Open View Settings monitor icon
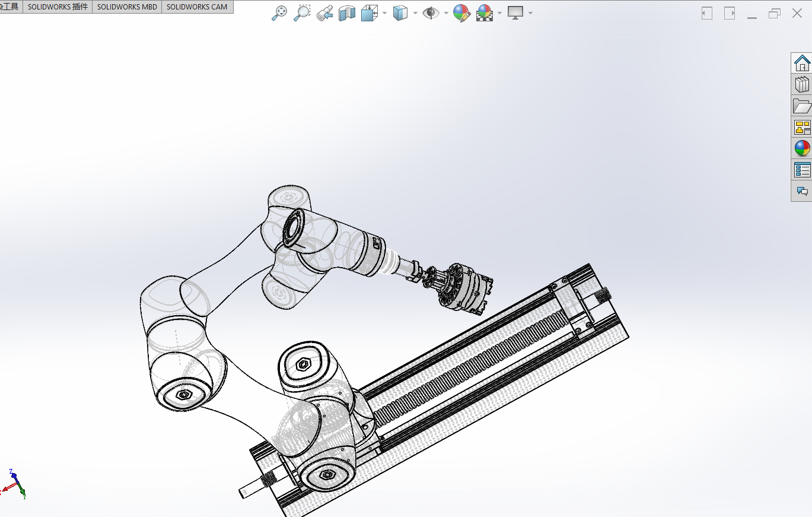Screen dimensions: 812x517 click(x=515, y=13)
